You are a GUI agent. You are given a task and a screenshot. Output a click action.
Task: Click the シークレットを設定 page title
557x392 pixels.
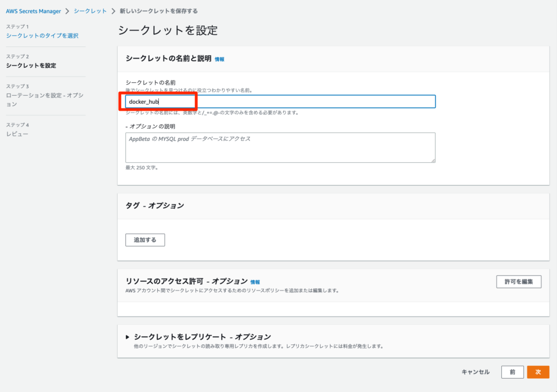168,31
